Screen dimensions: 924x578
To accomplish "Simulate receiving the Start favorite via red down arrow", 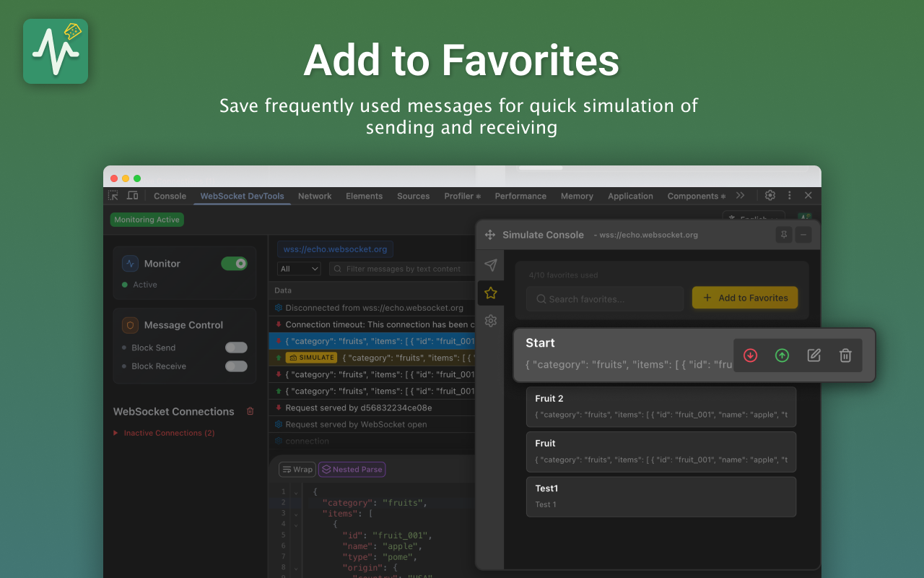I will coord(751,355).
